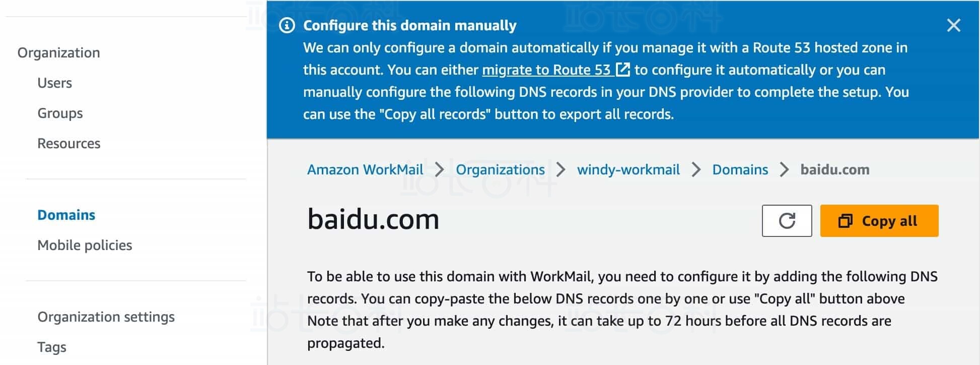Click the baidu.com breadcrumb item
Image resolution: width=980 pixels, height=365 pixels.
834,169
